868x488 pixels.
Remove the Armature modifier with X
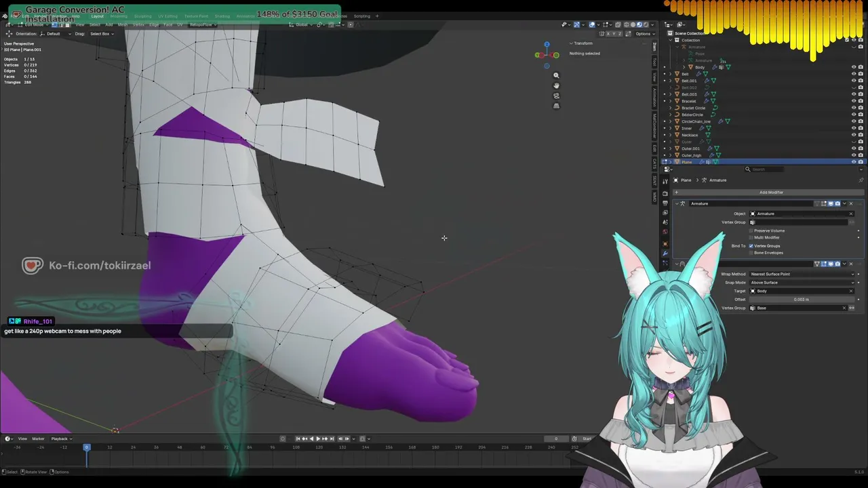pos(851,203)
